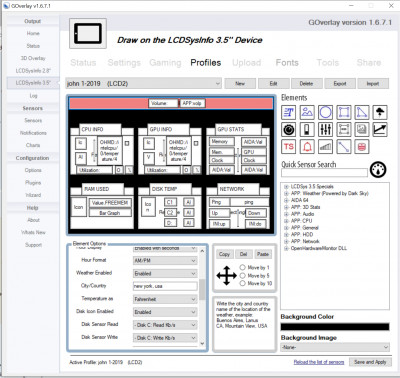Add the red bell notification element
The height and width of the screenshot is (378, 400).
tap(307, 147)
